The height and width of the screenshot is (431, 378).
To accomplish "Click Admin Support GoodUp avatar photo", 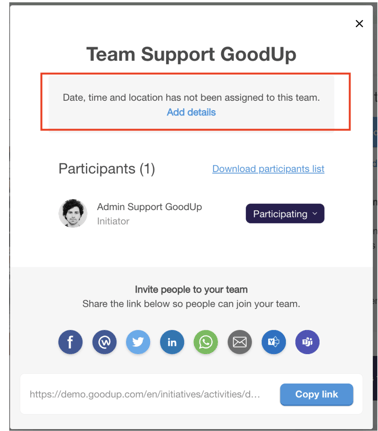I will (73, 213).
